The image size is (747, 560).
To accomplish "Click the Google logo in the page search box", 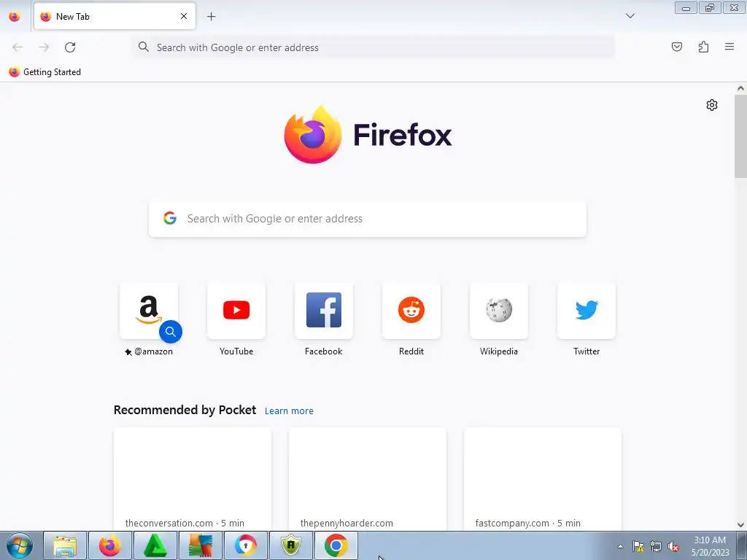I will 170,218.
